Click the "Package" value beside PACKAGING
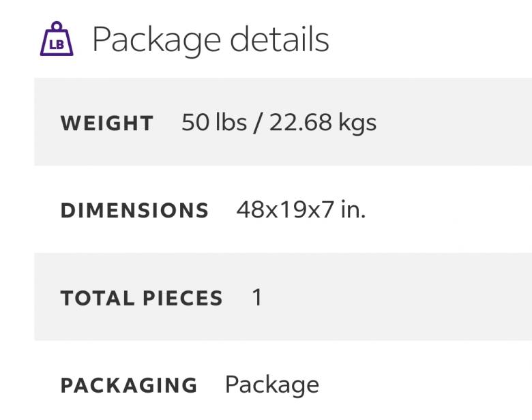The width and height of the screenshot is (532, 420). click(271, 385)
